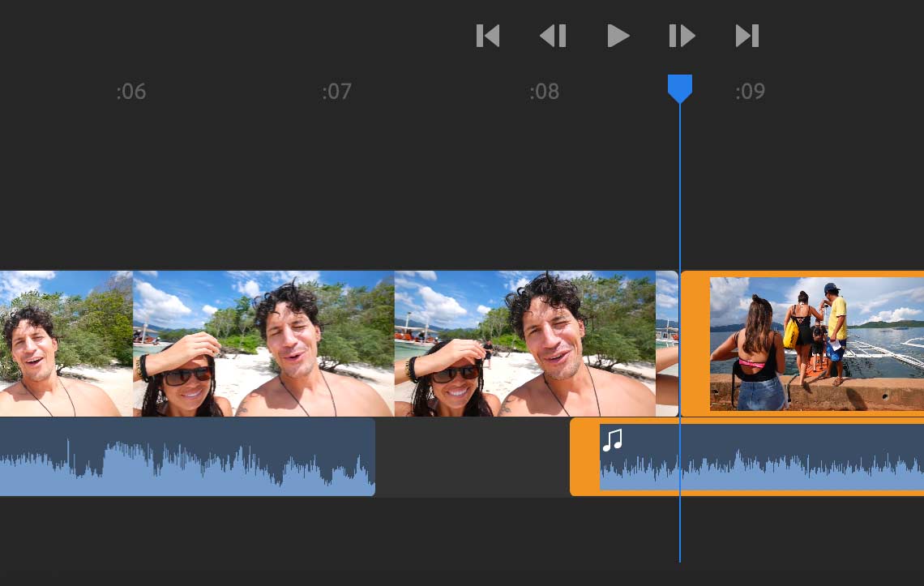The image size is (924, 586).
Task: Click the :08 mark on the ruler
Action: click(x=544, y=92)
